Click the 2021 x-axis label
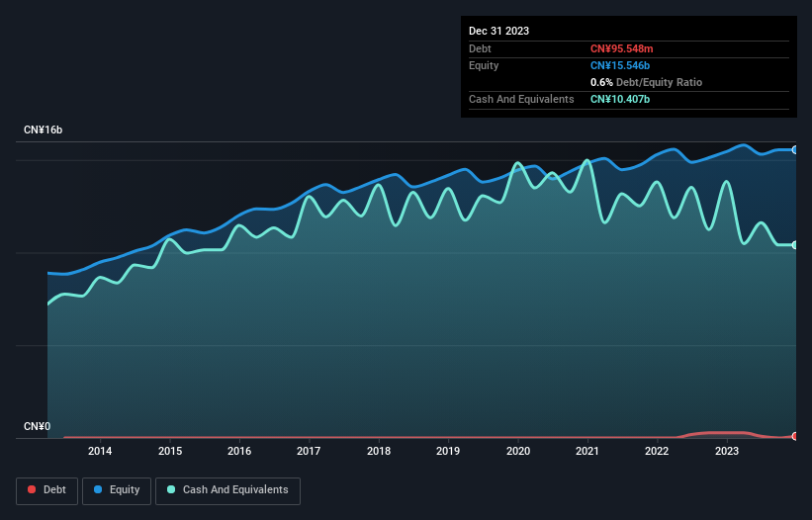Image resolution: width=812 pixels, height=520 pixels. tap(587, 451)
